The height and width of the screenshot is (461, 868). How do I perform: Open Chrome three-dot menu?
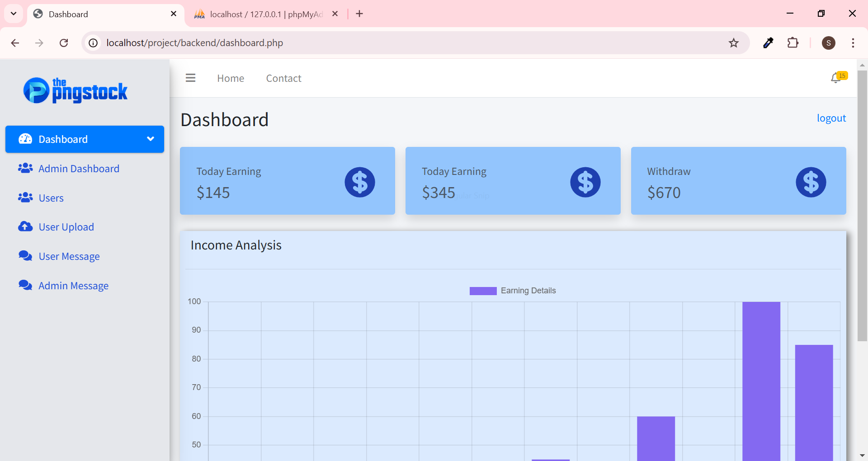[x=853, y=43]
